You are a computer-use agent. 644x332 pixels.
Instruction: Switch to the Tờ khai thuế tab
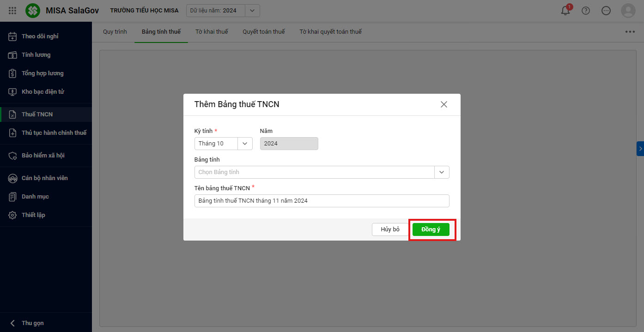(x=212, y=32)
